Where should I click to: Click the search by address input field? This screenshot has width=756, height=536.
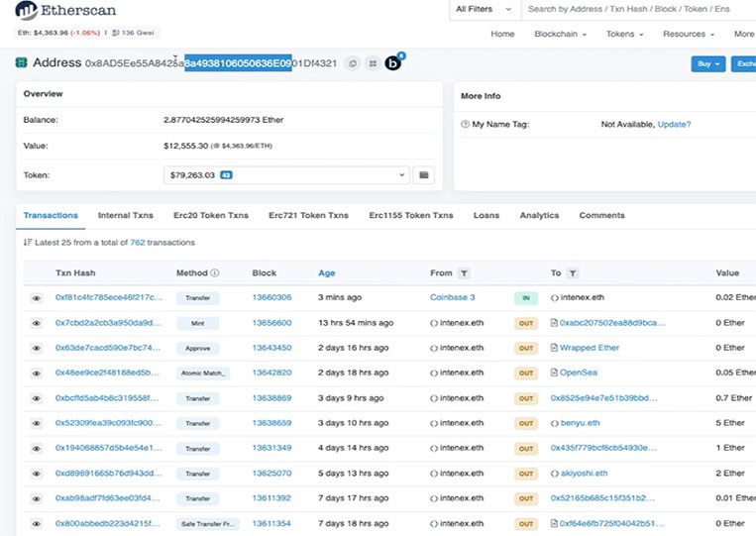pos(639,9)
